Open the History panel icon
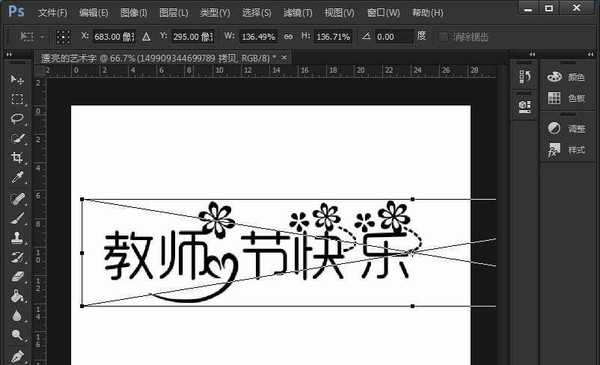This screenshot has width=600, height=365. (x=524, y=77)
